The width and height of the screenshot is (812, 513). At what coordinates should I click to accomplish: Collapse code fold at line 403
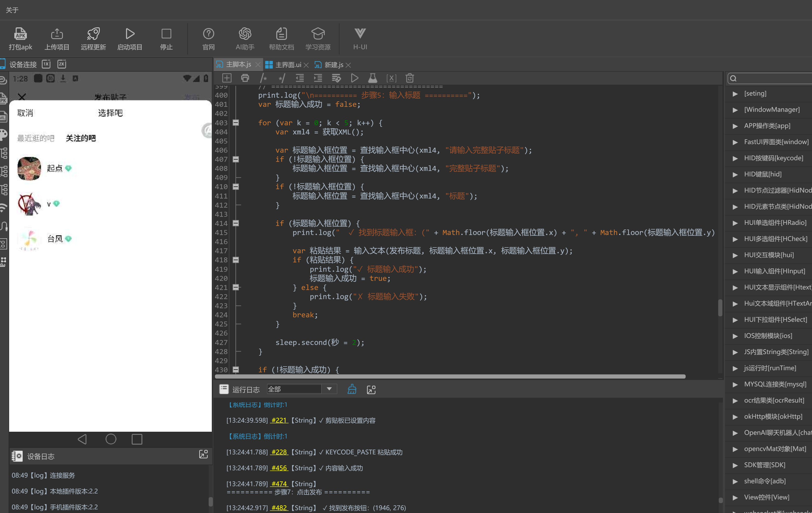pos(236,123)
